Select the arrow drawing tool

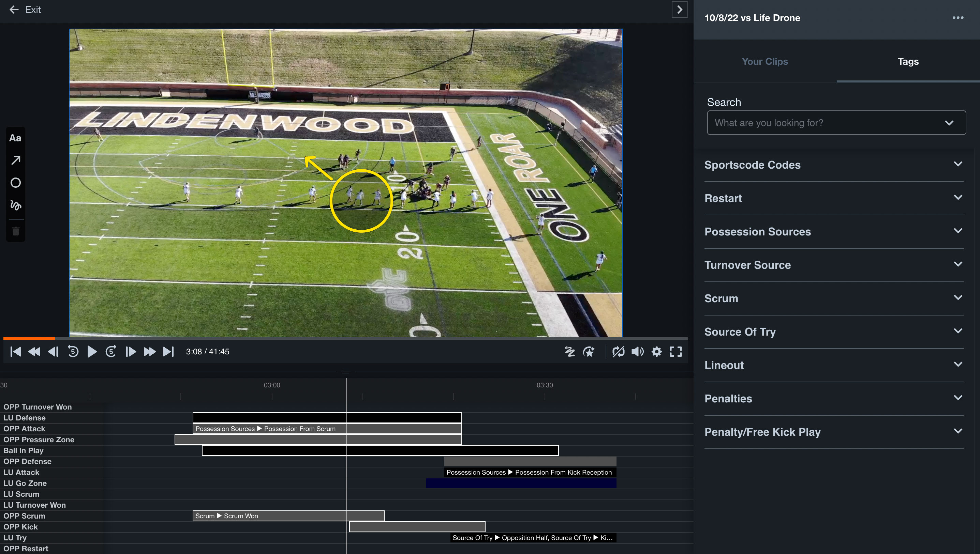coord(16,160)
